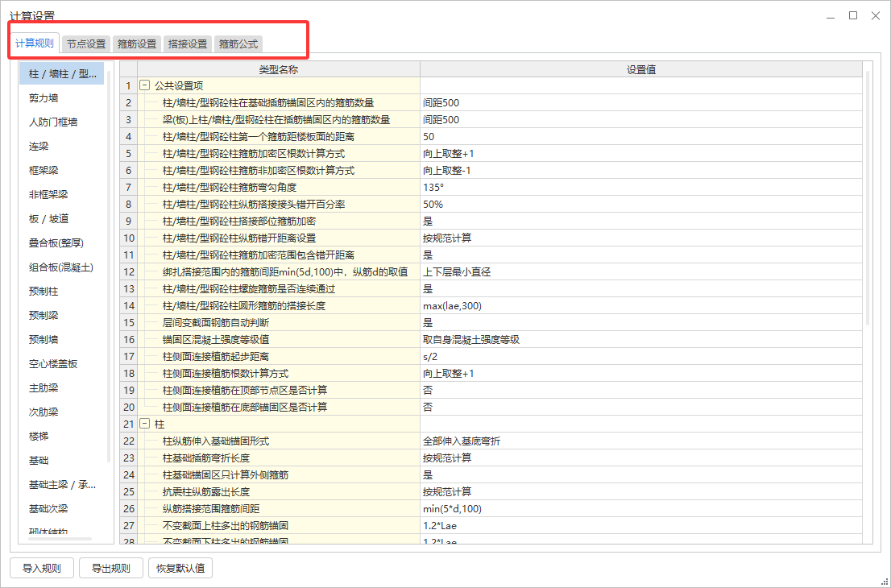Restore defaults with 恢复默认值 button
This screenshot has width=891, height=588.
pyautogui.click(x=180, y=567)
